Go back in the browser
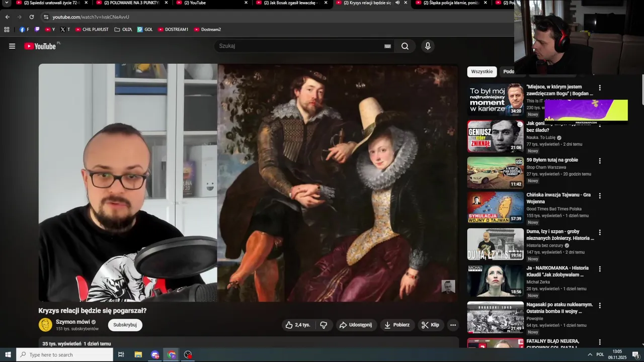644x362 pixels. (7, 17)
